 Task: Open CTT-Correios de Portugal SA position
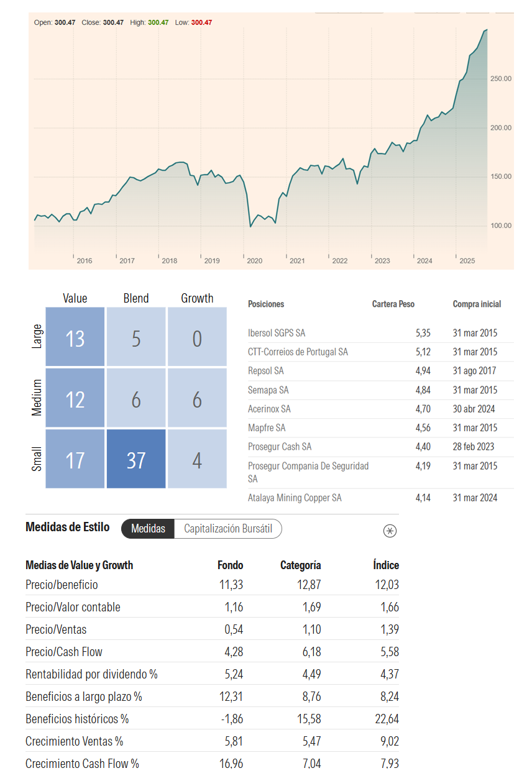pos(298,352)
